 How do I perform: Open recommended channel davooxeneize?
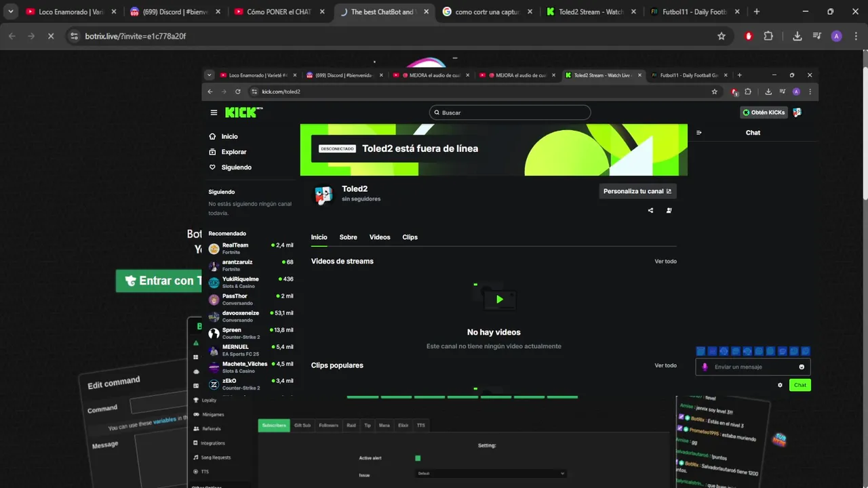tap(251, 317)
